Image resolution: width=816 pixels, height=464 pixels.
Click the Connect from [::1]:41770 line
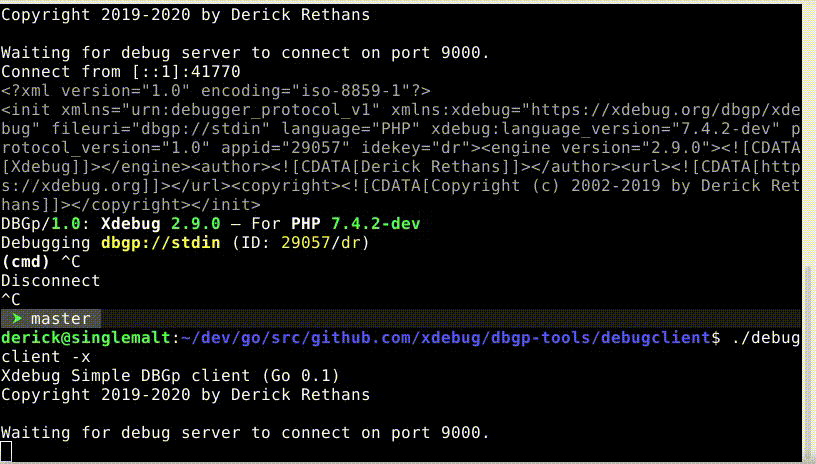point(121,72)
